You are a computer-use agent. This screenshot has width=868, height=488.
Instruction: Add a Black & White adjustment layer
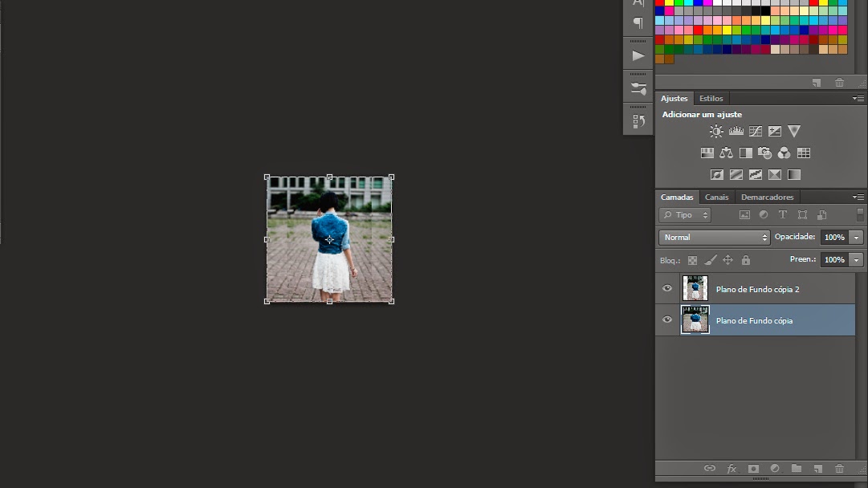(x=746, y=152)
